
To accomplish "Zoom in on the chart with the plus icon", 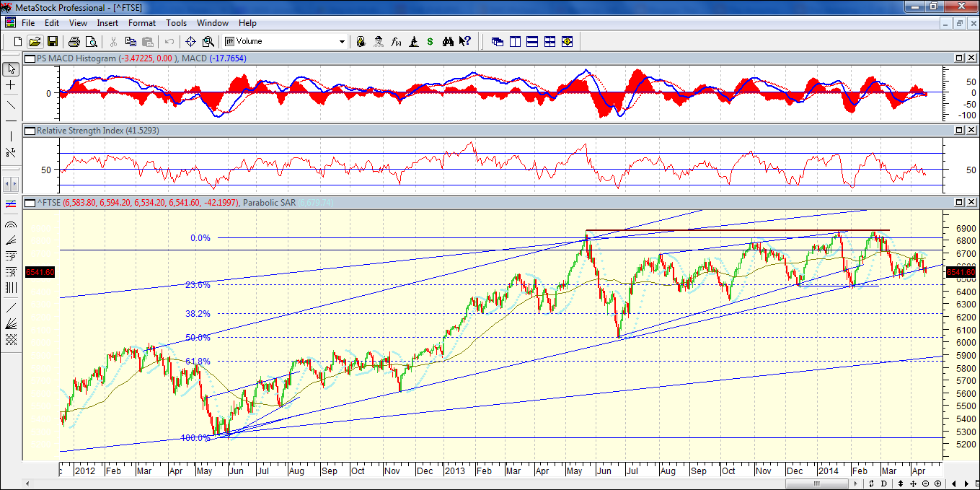I will [x=937, y=484].
